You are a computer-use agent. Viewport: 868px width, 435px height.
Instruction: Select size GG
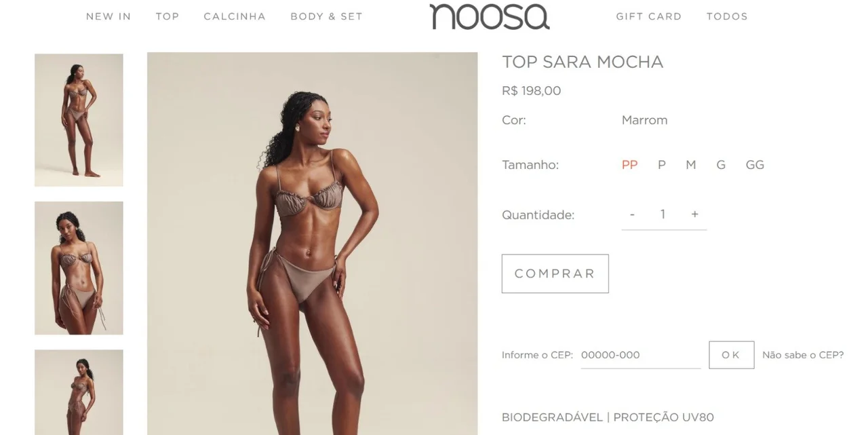(x=755, y=165)
